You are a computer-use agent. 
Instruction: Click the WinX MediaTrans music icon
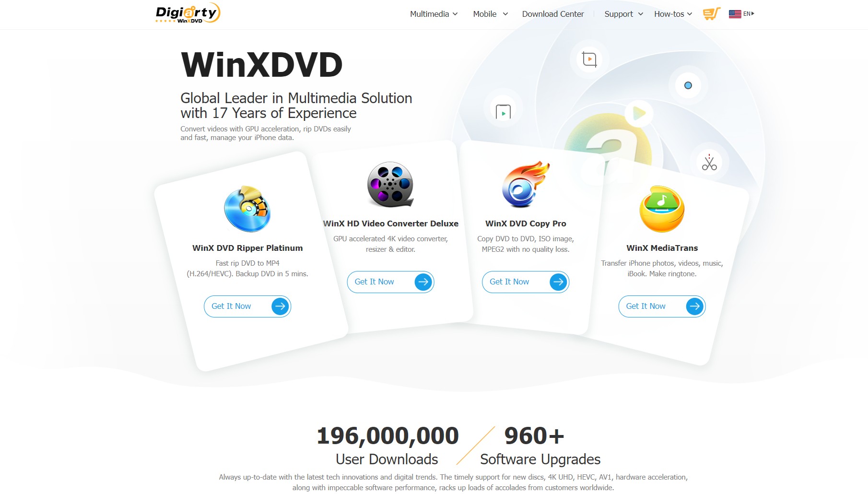(662, 209)
